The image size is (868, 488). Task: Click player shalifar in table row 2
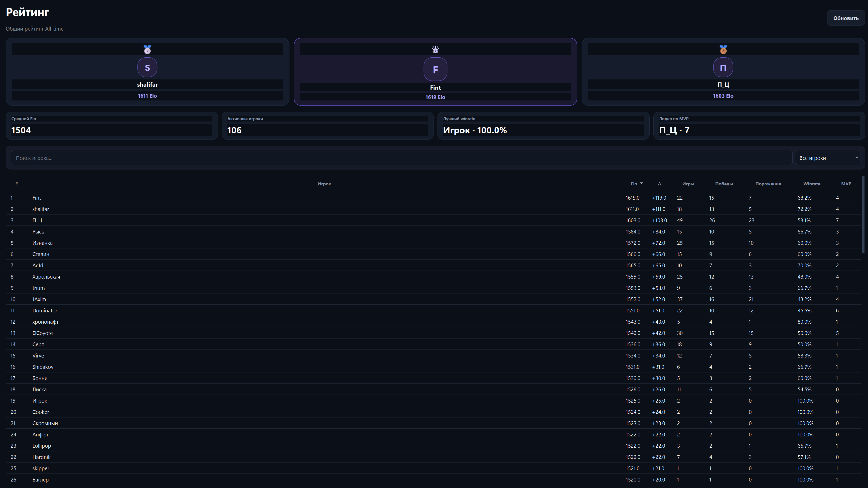click(x=40, y=209)
